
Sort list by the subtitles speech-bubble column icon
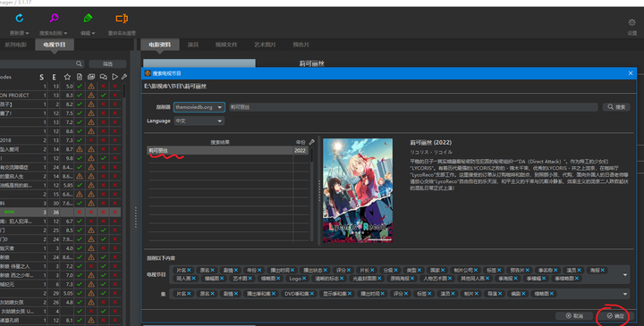point(103,77)
